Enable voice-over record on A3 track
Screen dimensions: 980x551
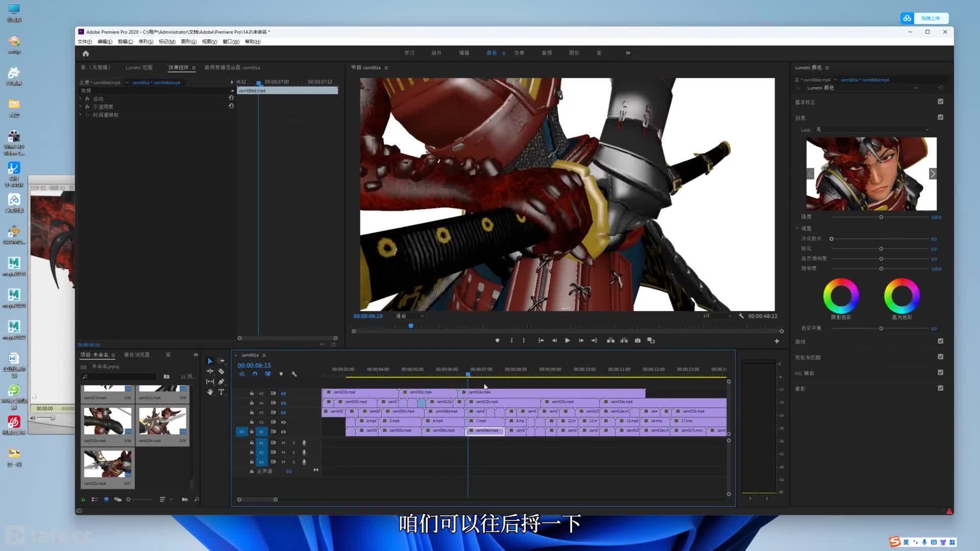pos(304,462)
